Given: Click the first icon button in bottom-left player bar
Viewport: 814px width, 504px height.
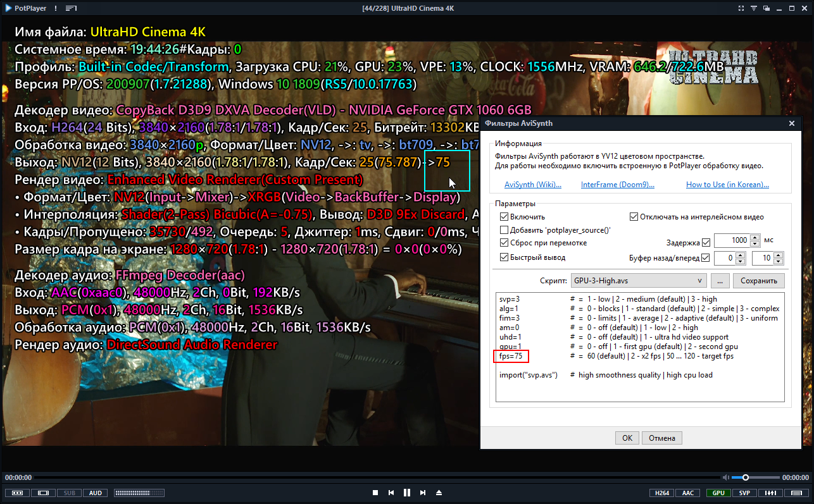Looking at the screenshot, I should tap(17, 493).
